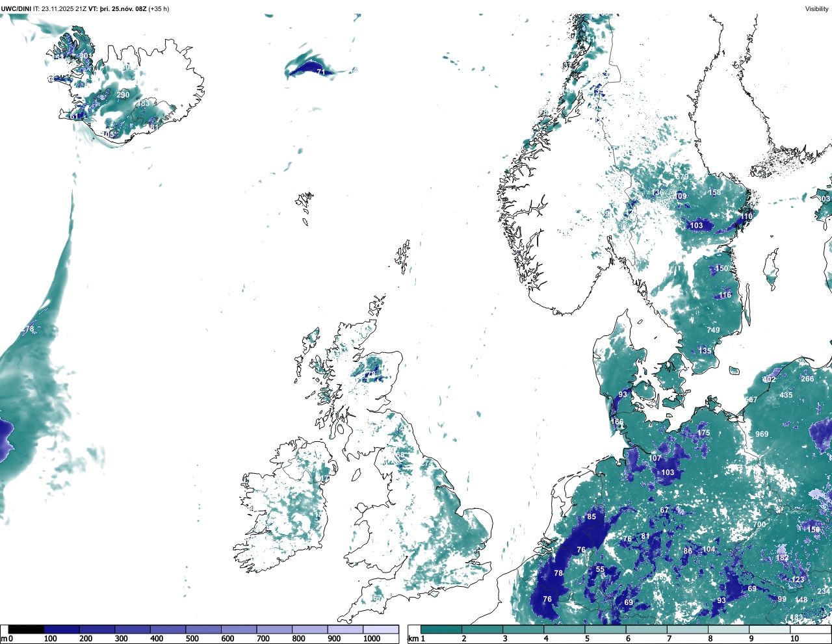Click the "182" value in the Czech area
832x644 pixels.
[782, 558]
